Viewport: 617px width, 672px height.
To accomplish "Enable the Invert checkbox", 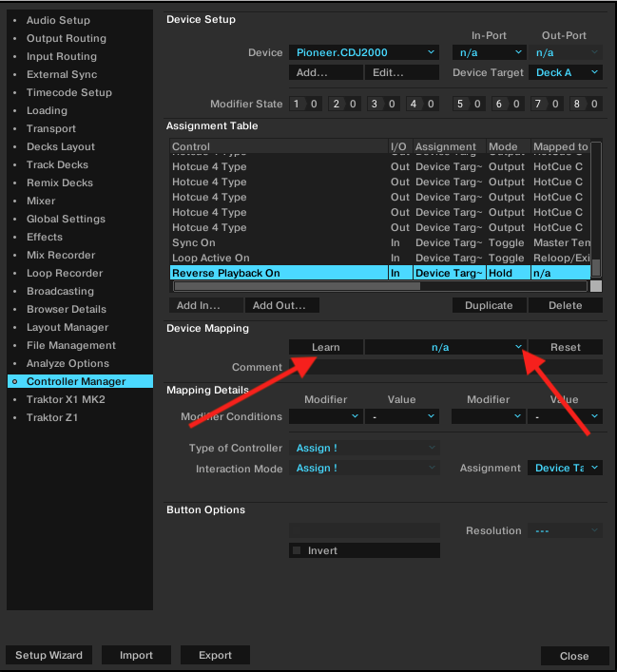I will [297, 550].
